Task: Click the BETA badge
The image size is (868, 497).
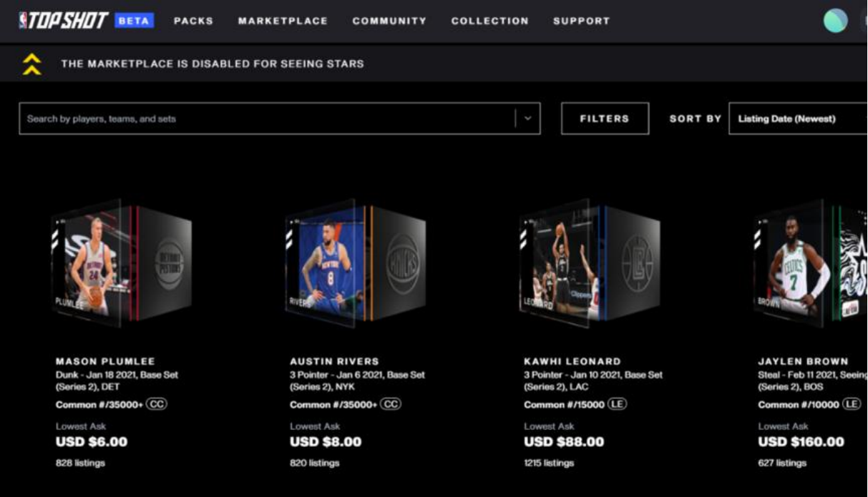Action: tap(134, 21)
